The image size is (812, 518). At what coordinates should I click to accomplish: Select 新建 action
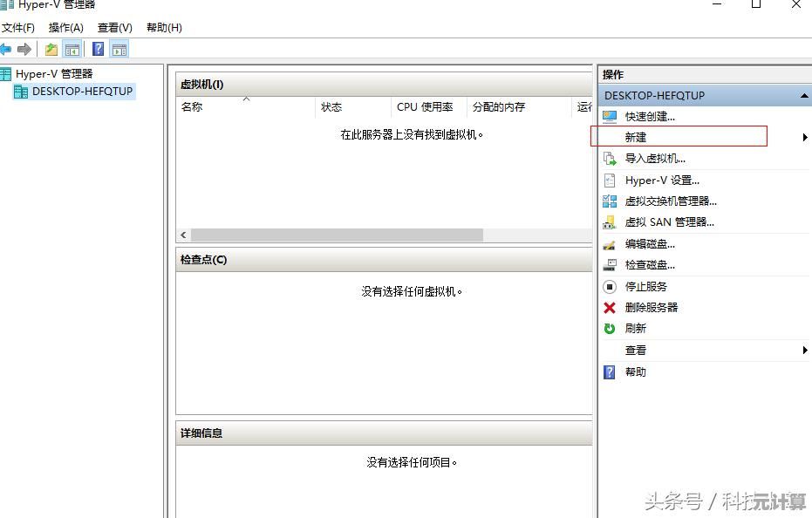[636, 137]
